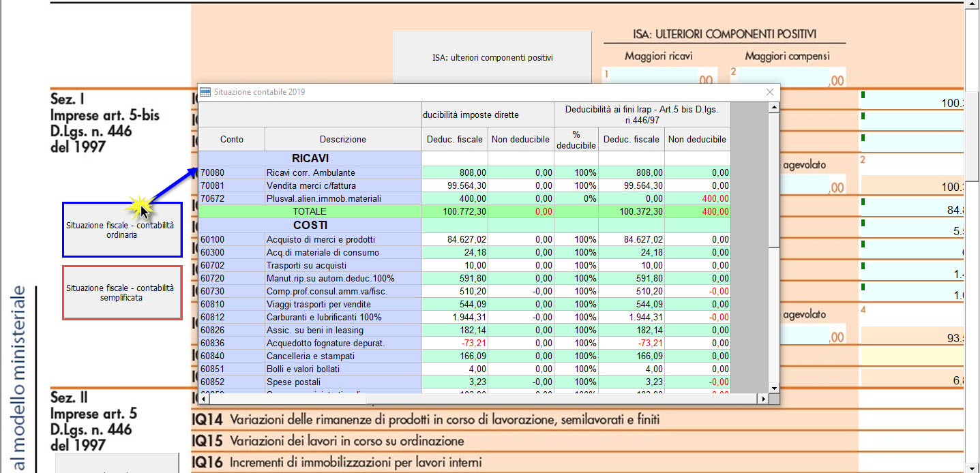Open Situazione fiscale - contabilità semplificata
This screenshot has width=980, height=473.
[x=122, y=292]
